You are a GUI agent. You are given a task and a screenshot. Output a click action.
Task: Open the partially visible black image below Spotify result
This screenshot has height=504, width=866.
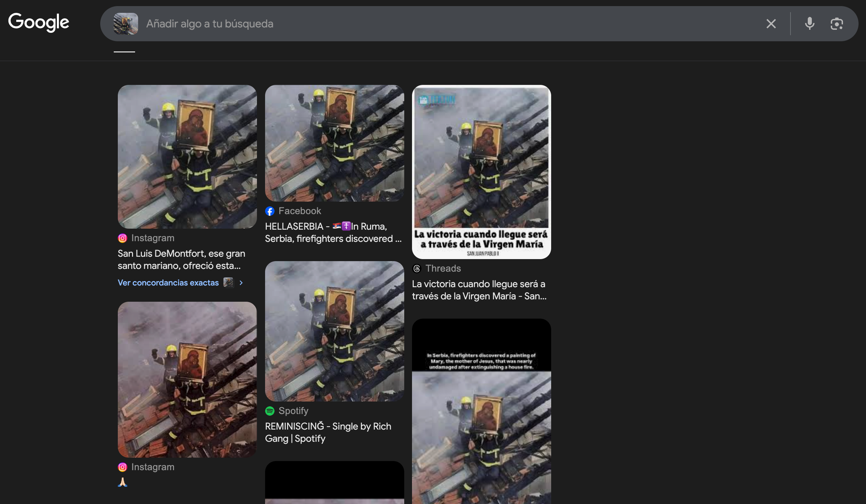pos(334,482)
